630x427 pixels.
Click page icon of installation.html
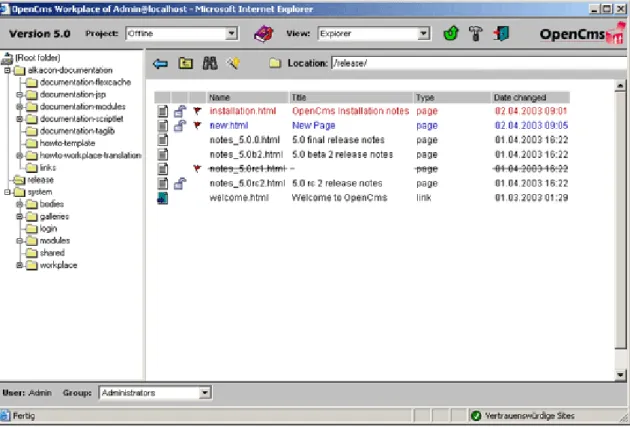162,111
